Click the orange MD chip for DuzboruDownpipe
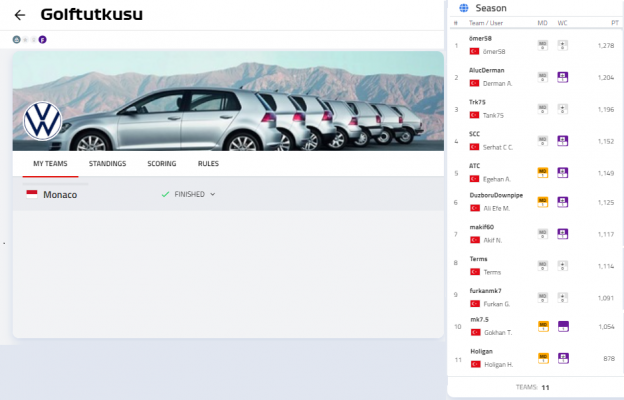The height and width of the screenshot is (400, 624). tap(542, 202)
